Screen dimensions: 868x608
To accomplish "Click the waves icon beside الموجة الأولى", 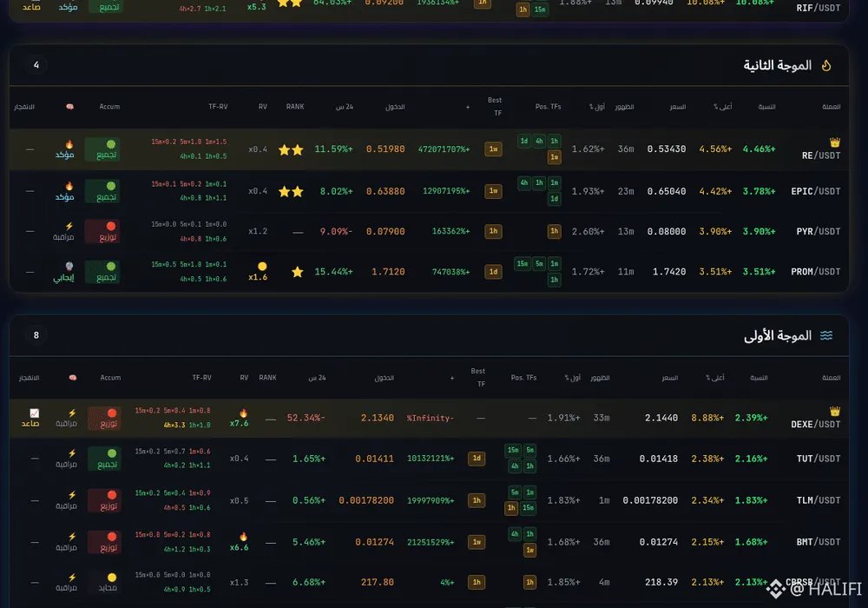I will pyautogui.click(x=826, y=335).
